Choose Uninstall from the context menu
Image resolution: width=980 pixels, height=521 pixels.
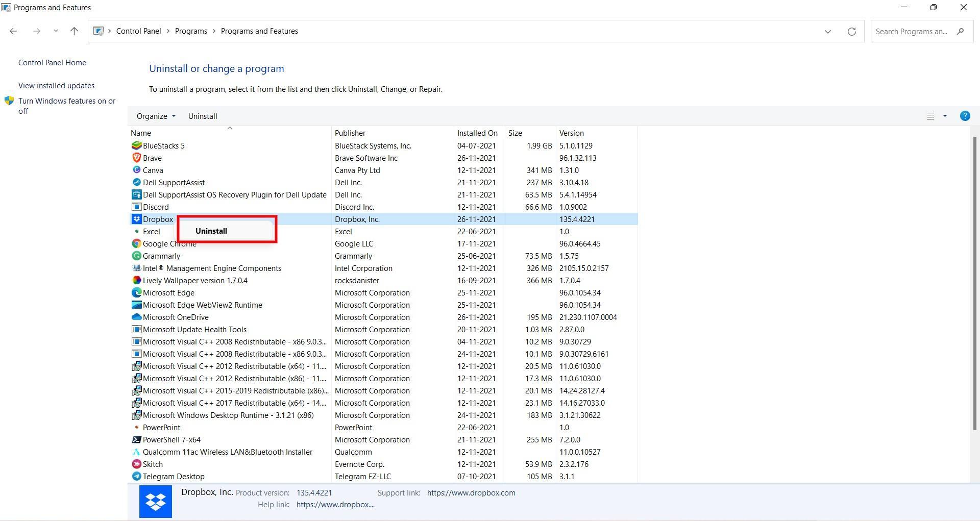click(227, 231)
